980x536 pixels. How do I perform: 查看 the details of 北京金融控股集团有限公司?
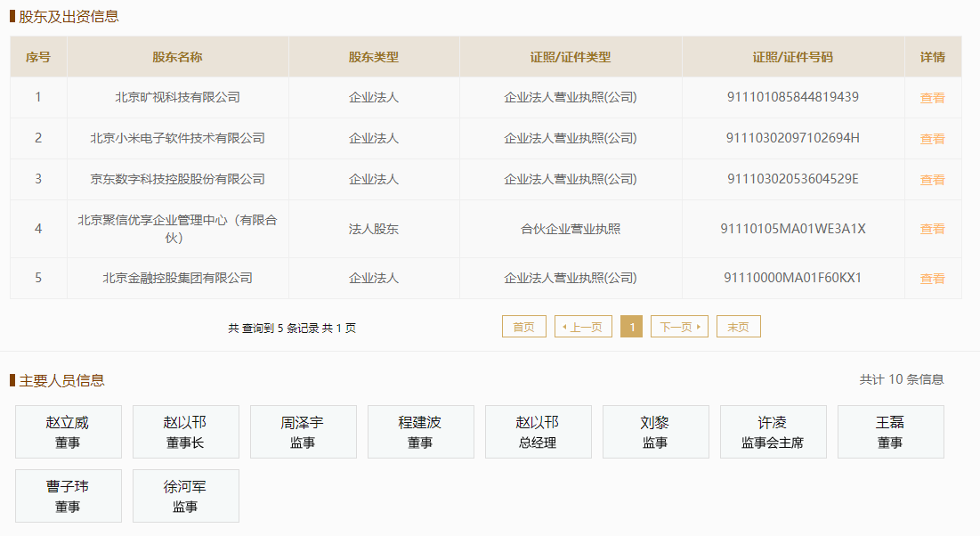click(x=932, y=278)
